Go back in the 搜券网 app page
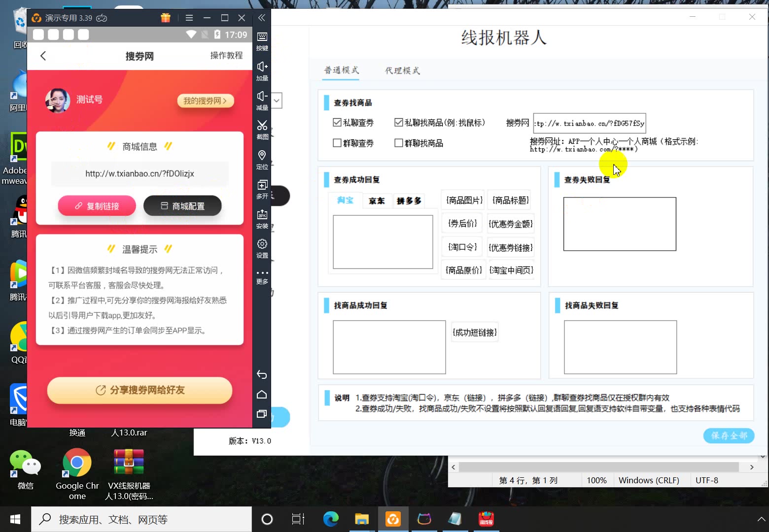 click(x=43, y=56)
